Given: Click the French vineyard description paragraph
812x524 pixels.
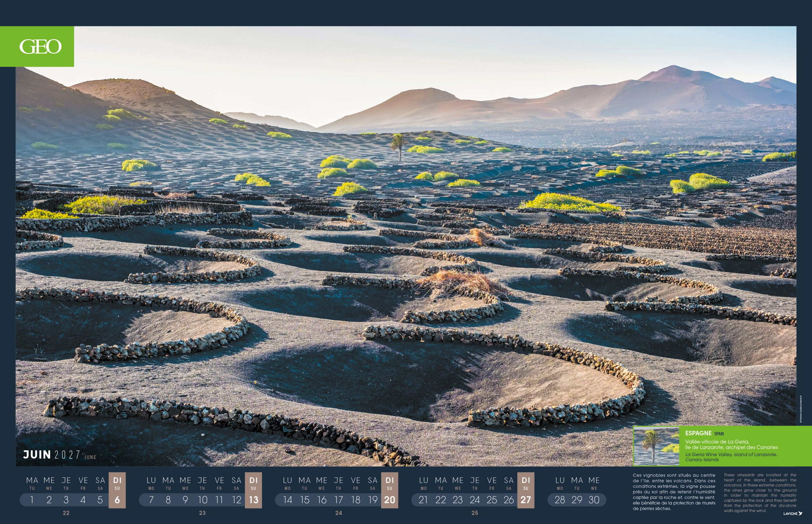Looking at the screenshot, I should (x=674, y=492).
